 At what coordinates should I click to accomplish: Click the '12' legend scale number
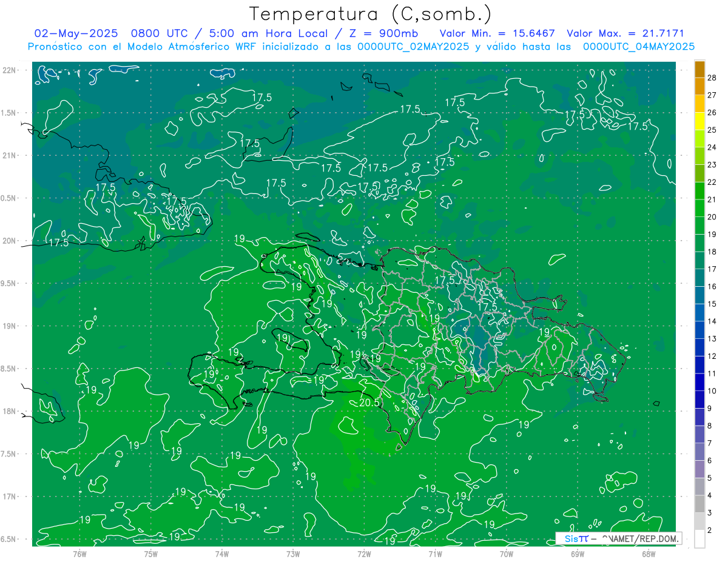[x=712, y=356]
